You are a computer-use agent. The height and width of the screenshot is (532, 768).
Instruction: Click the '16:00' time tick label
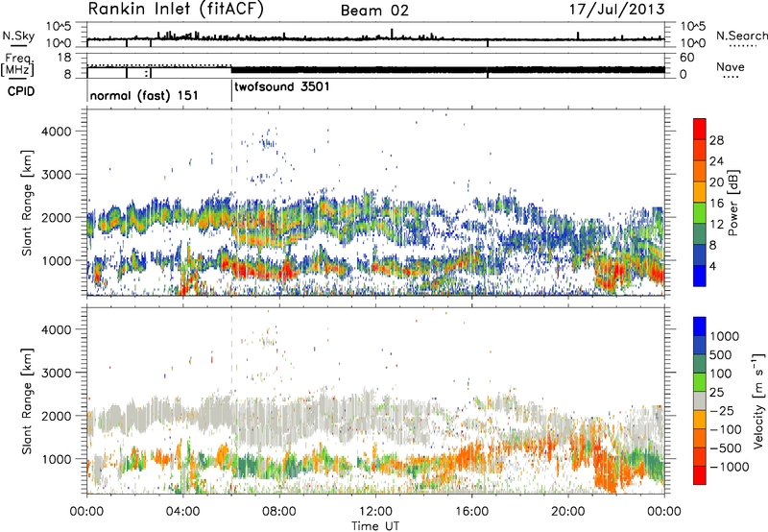tap(472, 512)
